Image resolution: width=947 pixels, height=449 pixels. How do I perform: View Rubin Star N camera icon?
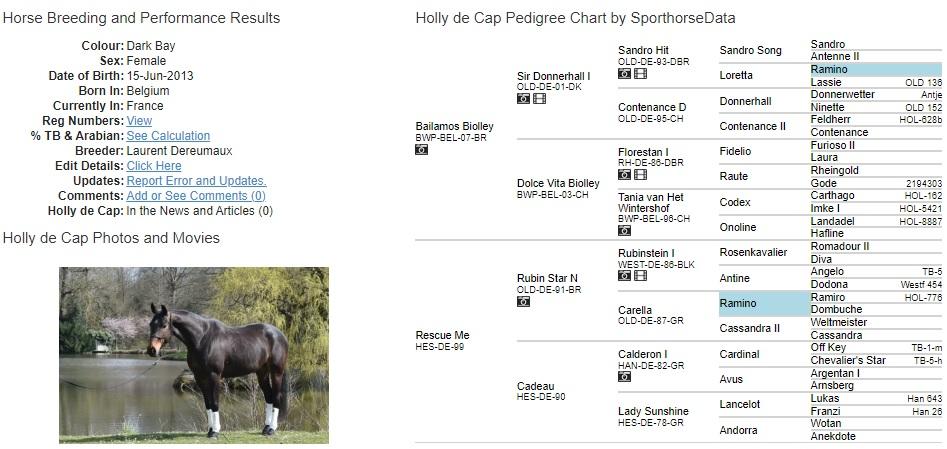point(523,301)
